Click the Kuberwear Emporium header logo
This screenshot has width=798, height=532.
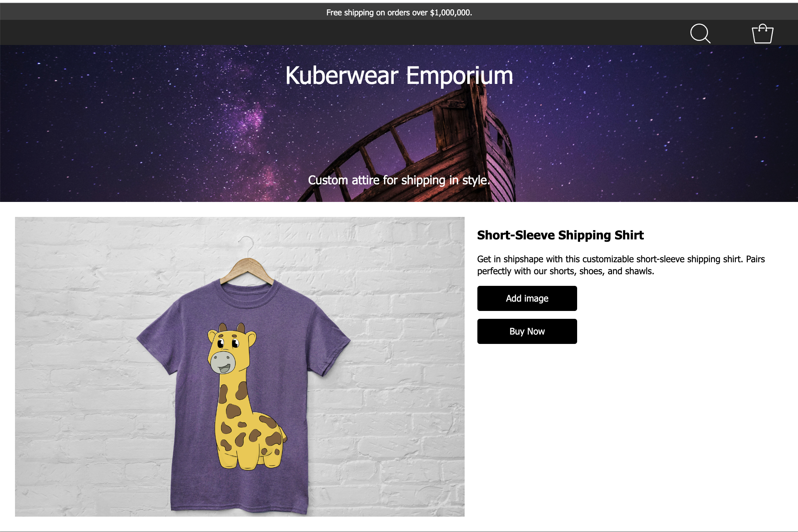399,75
